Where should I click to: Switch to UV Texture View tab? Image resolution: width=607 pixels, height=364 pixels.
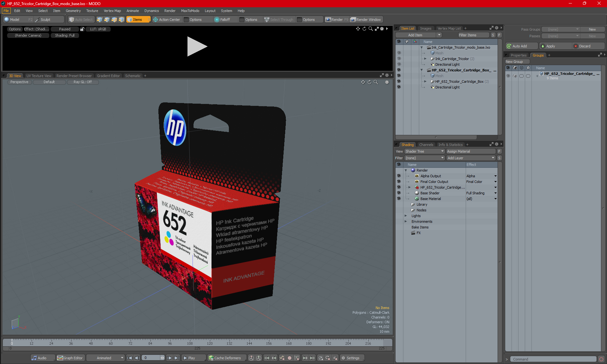[39, 76]
